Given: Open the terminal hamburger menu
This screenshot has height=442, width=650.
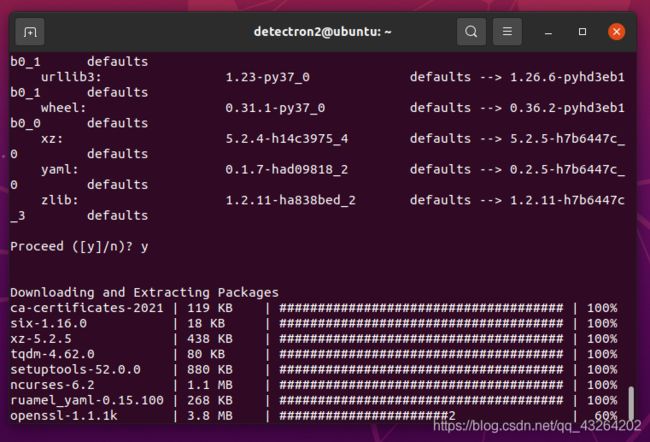Looking at the screenshot, I should 507,32.
